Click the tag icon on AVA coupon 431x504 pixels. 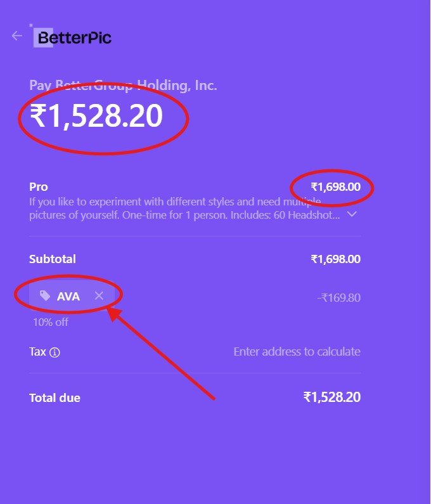click(x=44, y=295)
